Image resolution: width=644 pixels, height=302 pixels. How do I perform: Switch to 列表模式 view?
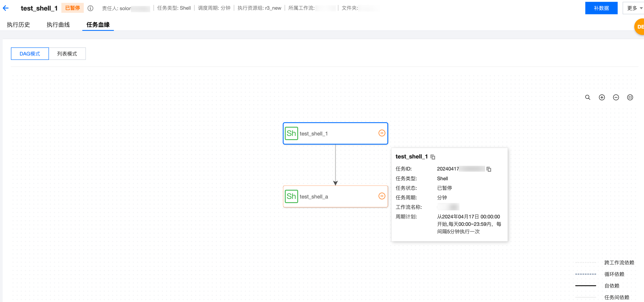67,54
